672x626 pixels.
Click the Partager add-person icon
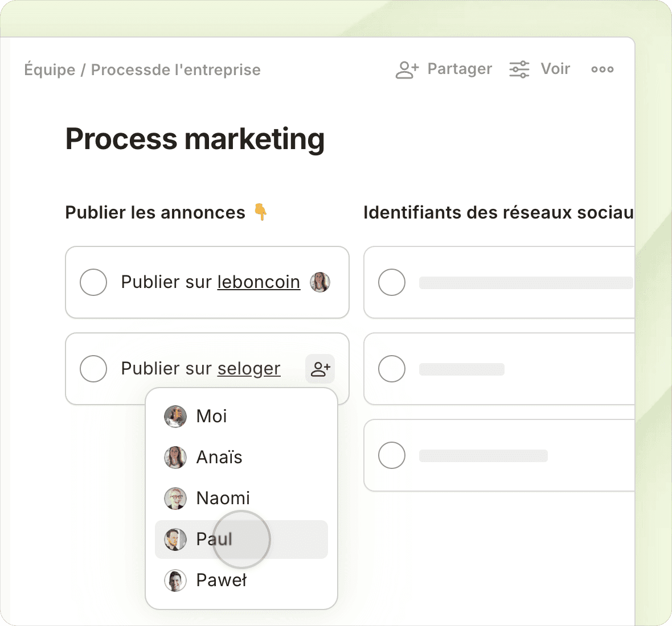point(407,69)
